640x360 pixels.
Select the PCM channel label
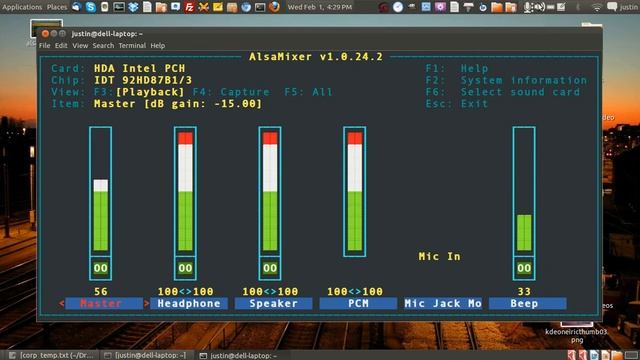click(x=358, y=303)
